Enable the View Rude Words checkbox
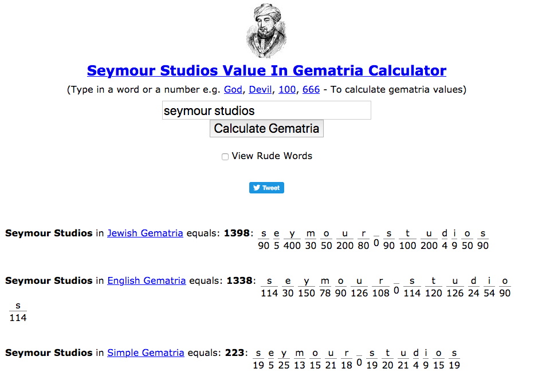 (225, 157)
